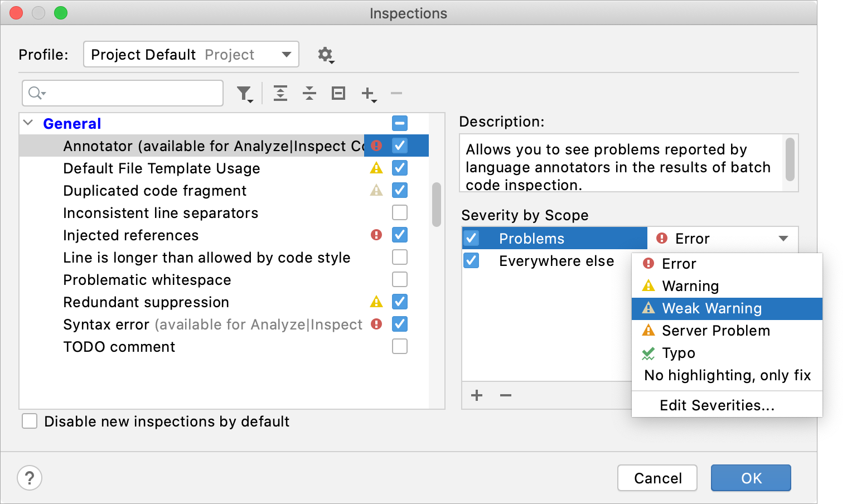847x504 pixels.
Task: Open the help question mark button
Action: tap(30, 478)
